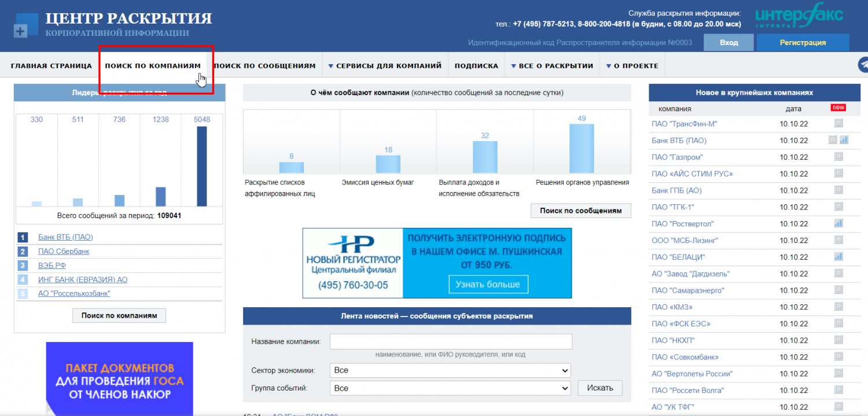This screenshot has width=868, height=416.
Task: Open document icon for ПАО "Газпром" row
Action: (x=838, y=157)
